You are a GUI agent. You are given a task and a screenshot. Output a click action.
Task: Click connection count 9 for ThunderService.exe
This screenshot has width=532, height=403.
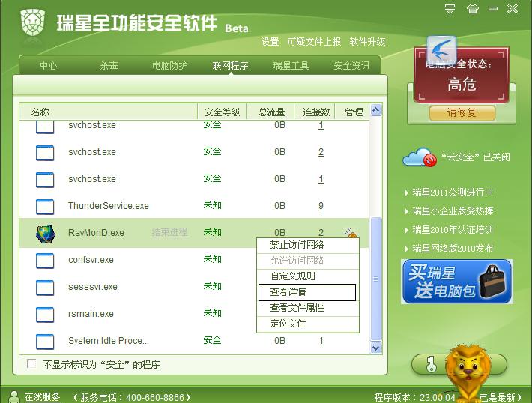321,206
